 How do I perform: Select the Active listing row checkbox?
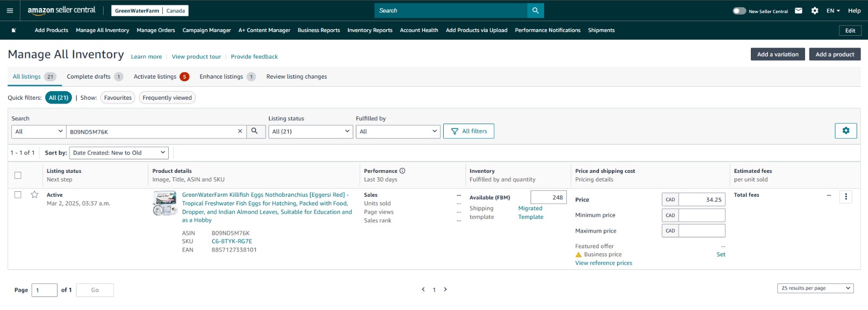tap(18, 195)
